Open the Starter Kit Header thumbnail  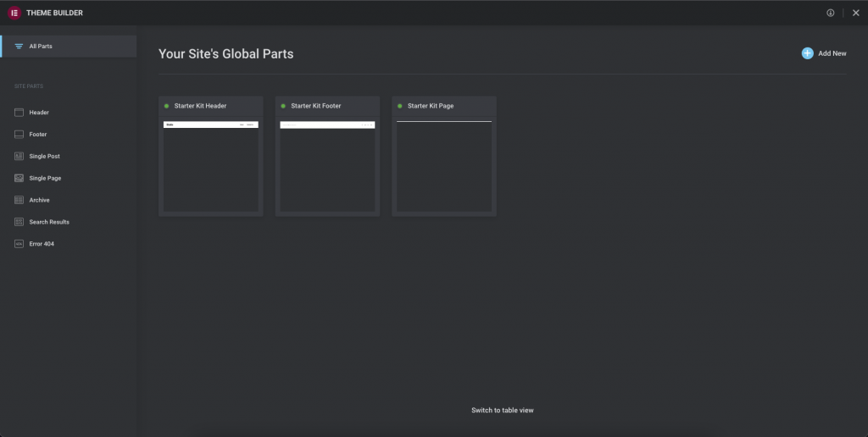211,166
